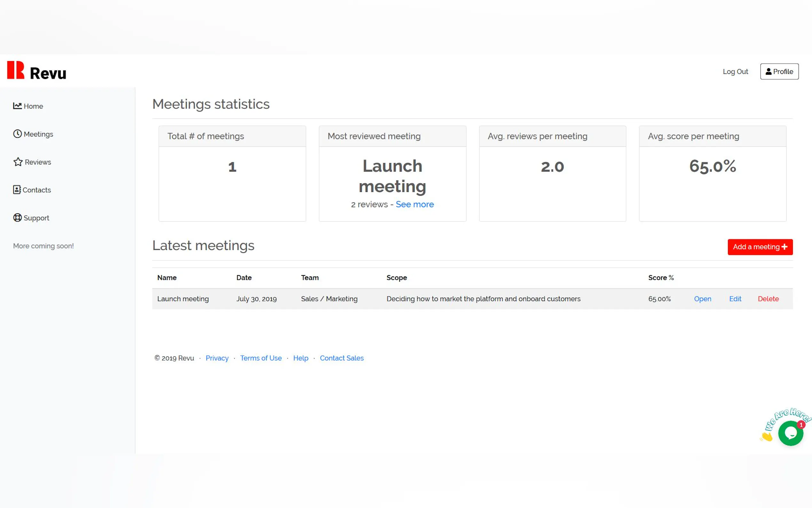Open the chat widget bubble
812x508 pixels.
791,433
